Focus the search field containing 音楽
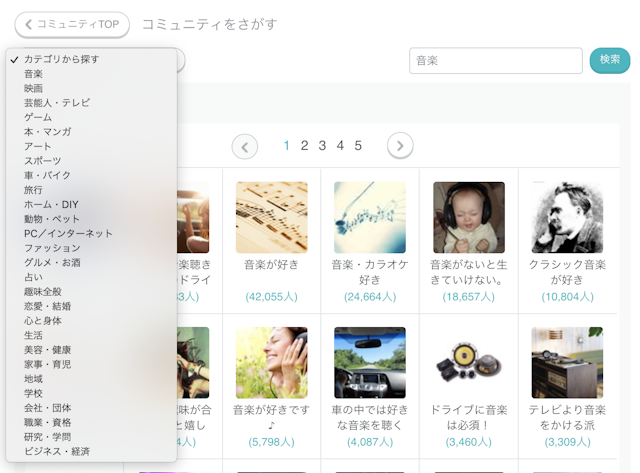Screen dimensions: 640x473 (x=496, y=61)
